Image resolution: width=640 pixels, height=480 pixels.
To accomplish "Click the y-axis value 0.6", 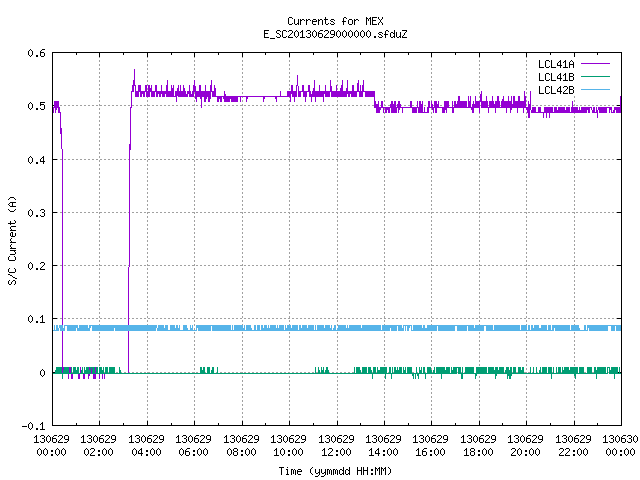I will [36, 53].
